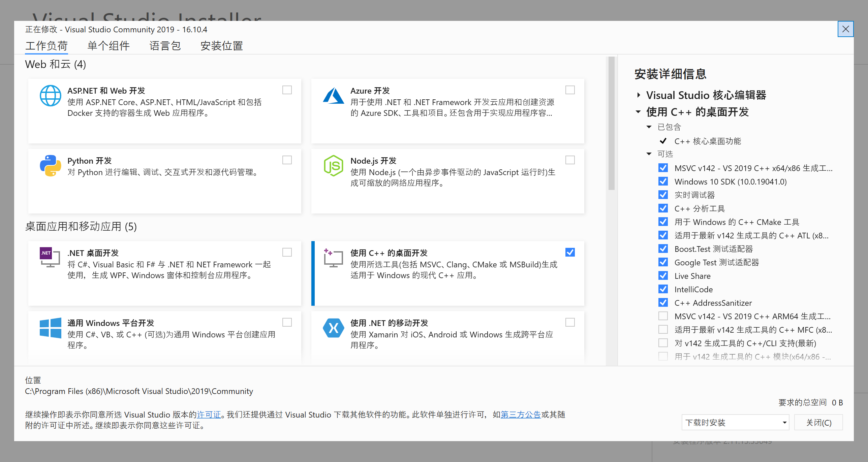Collapse the 可选 component list

pyautogui.click(x=649, y=154)
